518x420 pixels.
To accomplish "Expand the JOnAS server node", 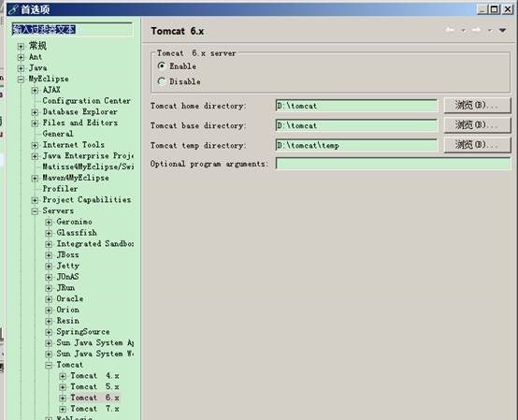I will (49, 277).
